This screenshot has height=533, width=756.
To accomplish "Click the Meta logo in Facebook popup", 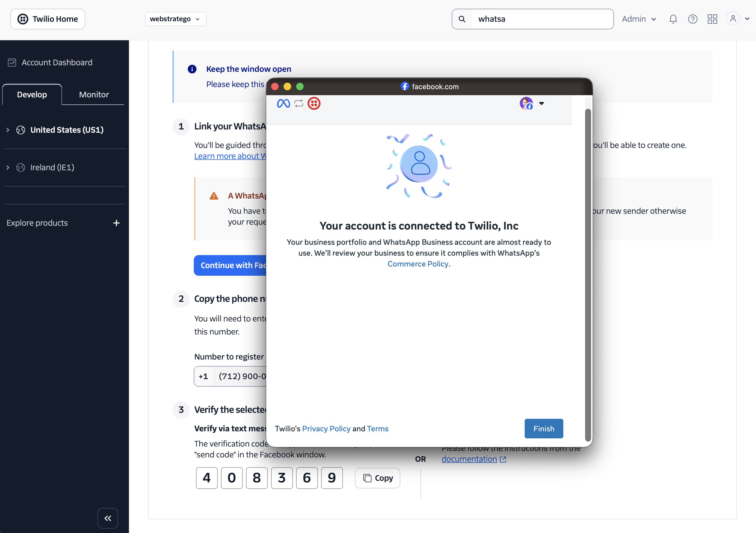I will coord(283,103).
